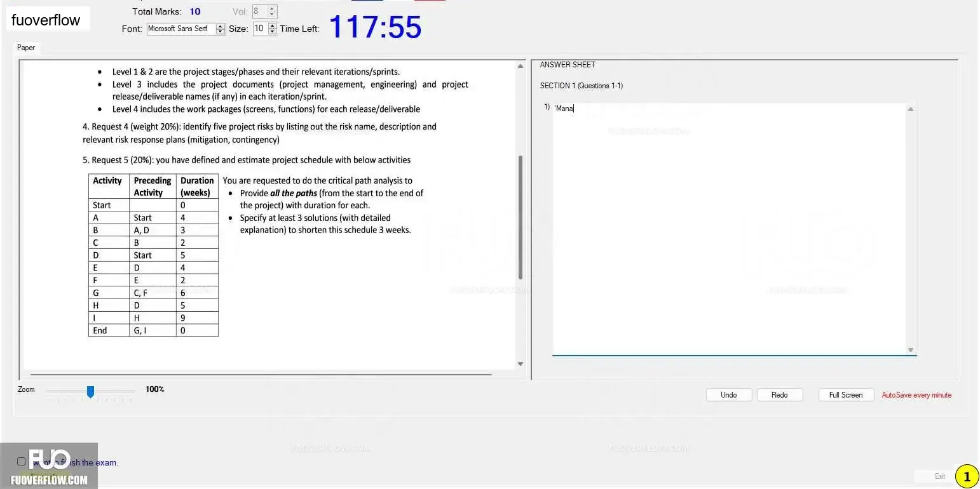The image size is (980, 489).
Task: Increase font size with the up arrow
Action: pos(273,26)
